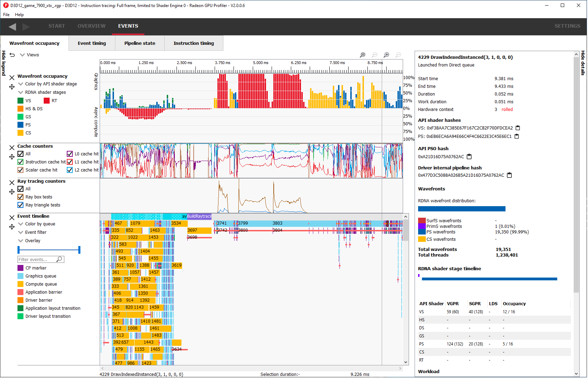Switch to the Instruction timing tab
Viewport: 588px width, 378px height.
[x=194, y=43]
